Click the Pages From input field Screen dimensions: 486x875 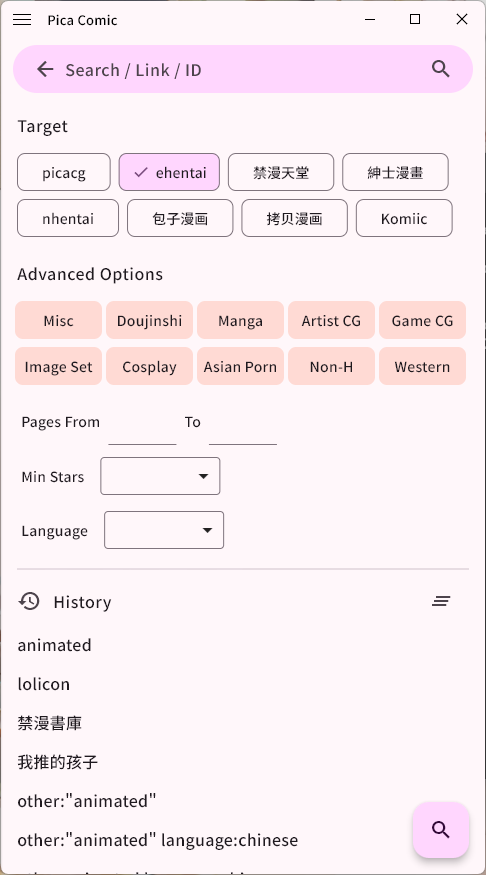pyautogui.click(x=142, y=429)
